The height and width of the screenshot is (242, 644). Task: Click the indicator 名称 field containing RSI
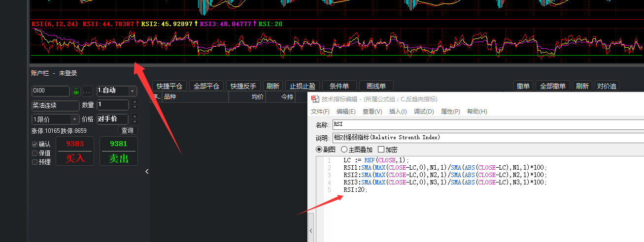click(x=488, y=124)
